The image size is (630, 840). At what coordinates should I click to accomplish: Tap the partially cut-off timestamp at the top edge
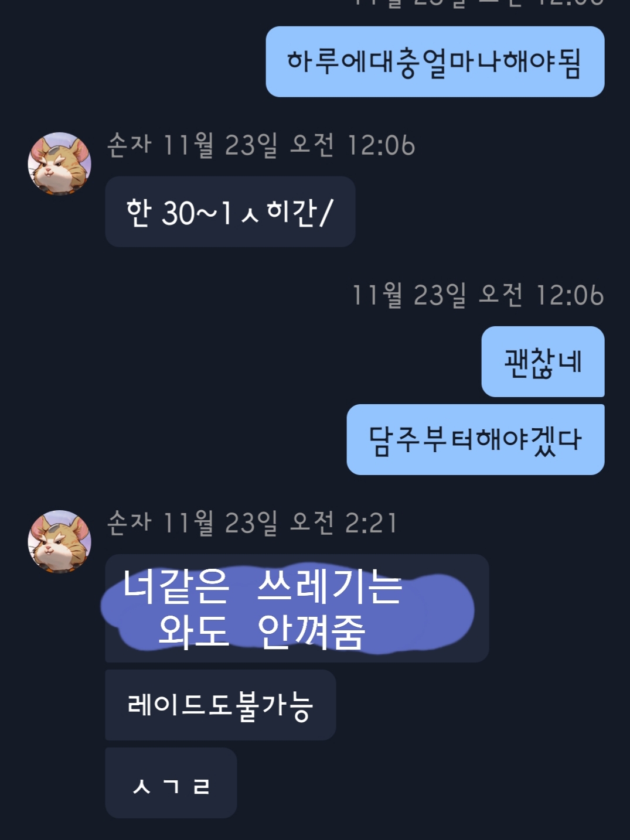(477, 3)
